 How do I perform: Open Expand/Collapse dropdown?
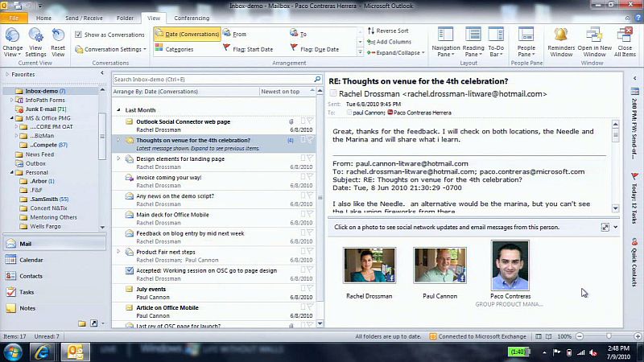point(395,52)
